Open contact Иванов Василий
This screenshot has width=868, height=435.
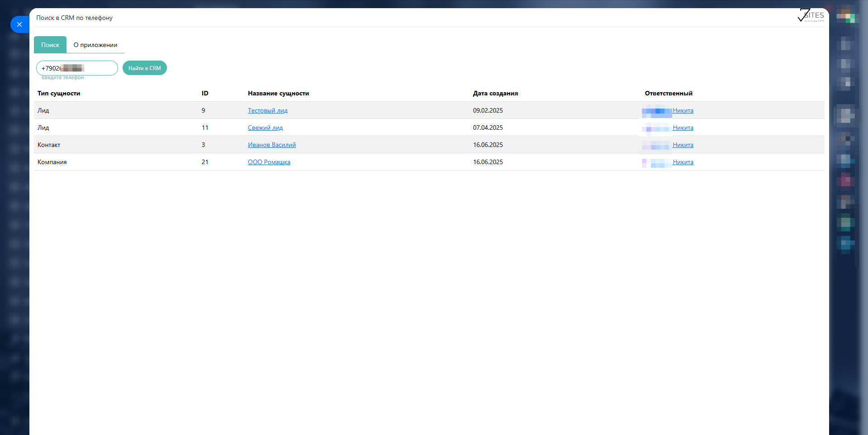coord(271,145)
